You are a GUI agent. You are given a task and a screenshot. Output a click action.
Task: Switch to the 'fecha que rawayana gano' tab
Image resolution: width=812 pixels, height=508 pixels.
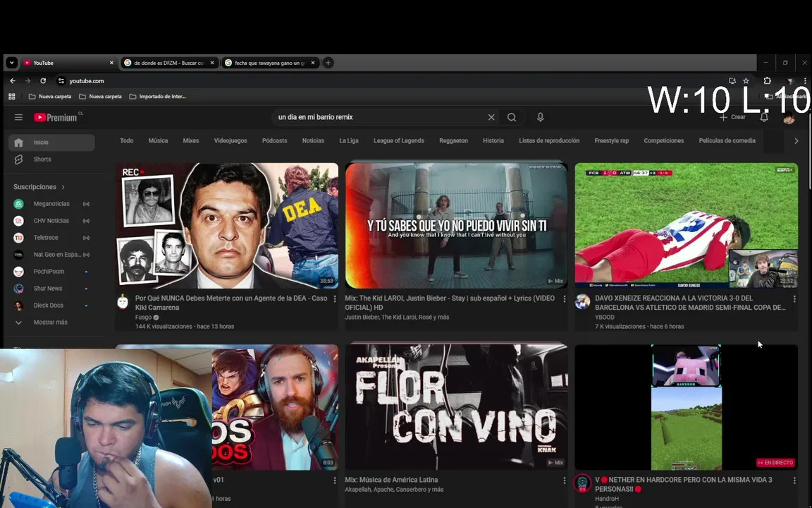[x=269, y=63]
